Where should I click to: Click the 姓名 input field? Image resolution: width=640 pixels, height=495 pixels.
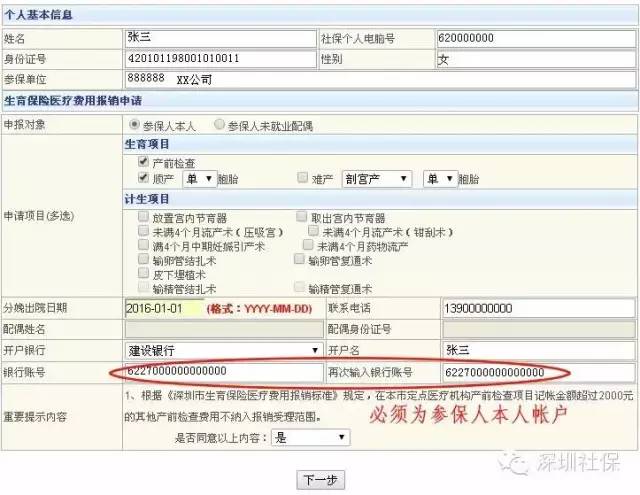click(220, 39)
